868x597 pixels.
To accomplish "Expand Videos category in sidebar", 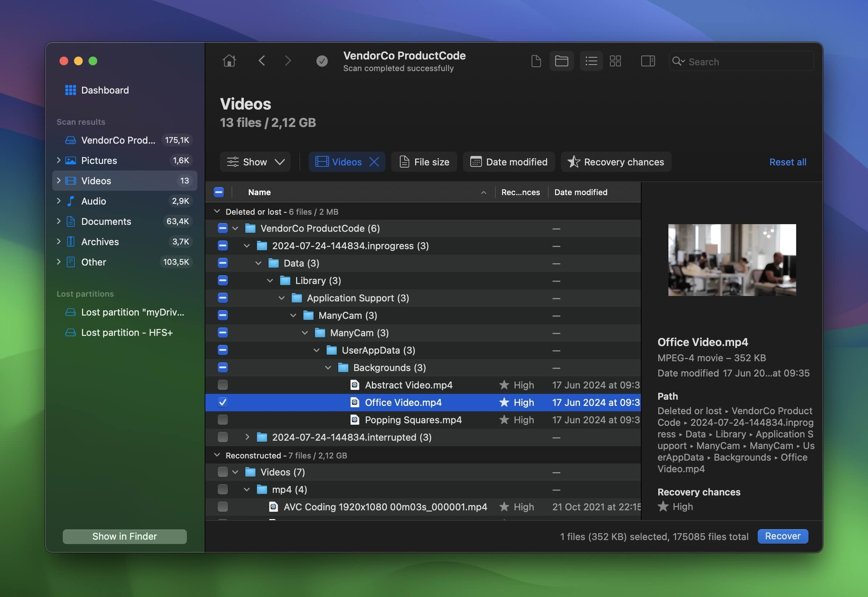I will pyautogui.click(x=58, y=181).
